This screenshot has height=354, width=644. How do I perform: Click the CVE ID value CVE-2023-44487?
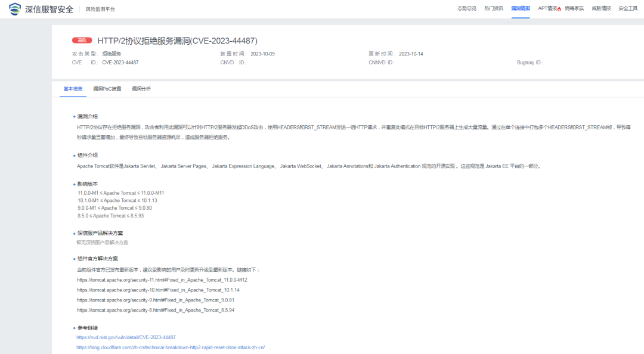coord(120,63)
